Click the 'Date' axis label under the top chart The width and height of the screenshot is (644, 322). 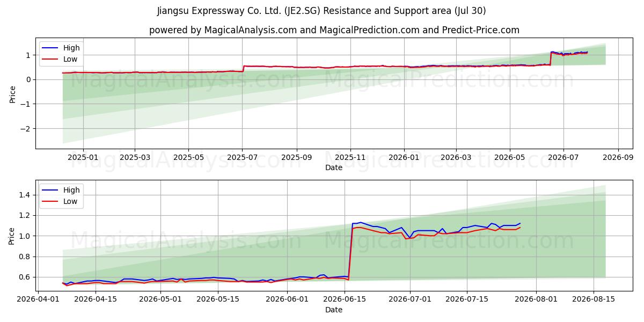click(334, 168)
